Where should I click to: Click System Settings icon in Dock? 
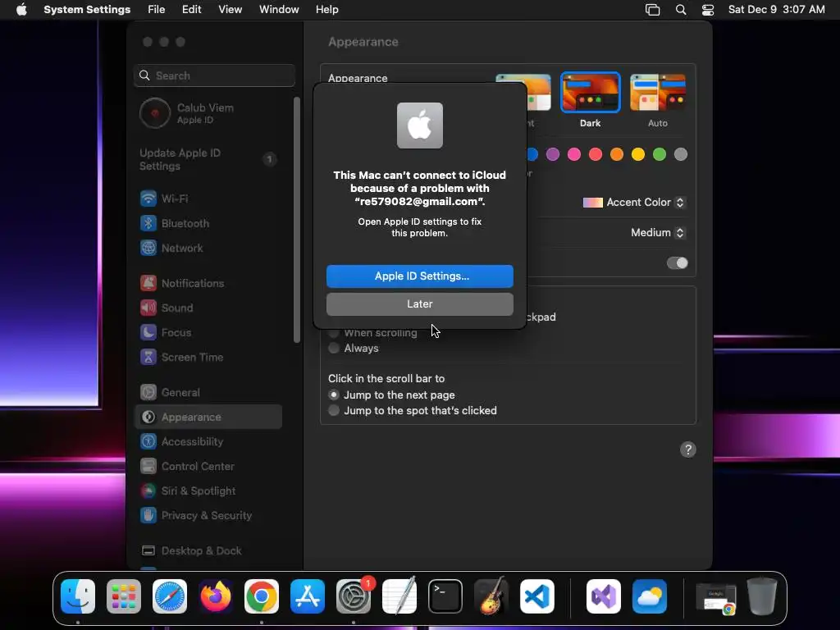[x=354, y=596]
